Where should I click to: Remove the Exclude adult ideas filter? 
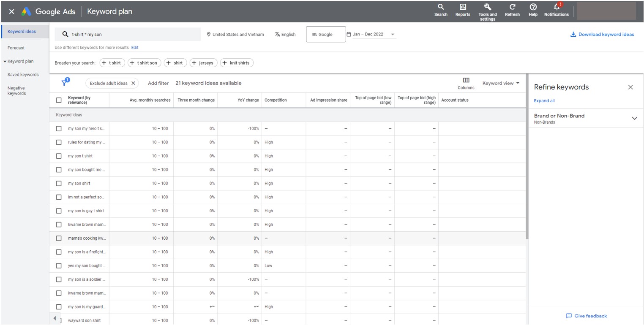pos(133,83)
